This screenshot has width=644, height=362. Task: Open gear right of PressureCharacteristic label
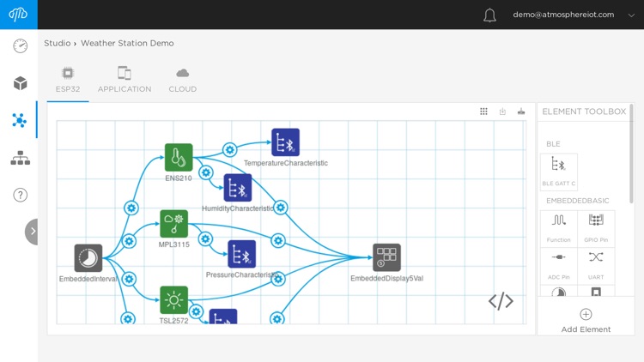coord(278,280)
